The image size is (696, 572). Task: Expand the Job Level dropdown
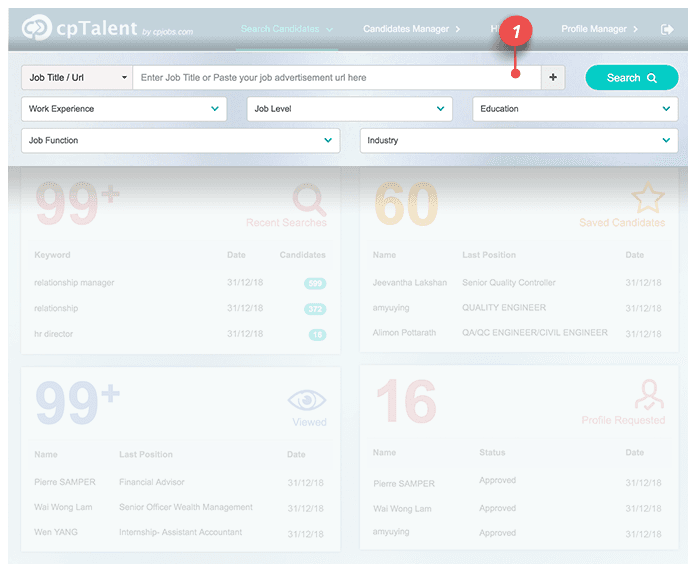349,109
